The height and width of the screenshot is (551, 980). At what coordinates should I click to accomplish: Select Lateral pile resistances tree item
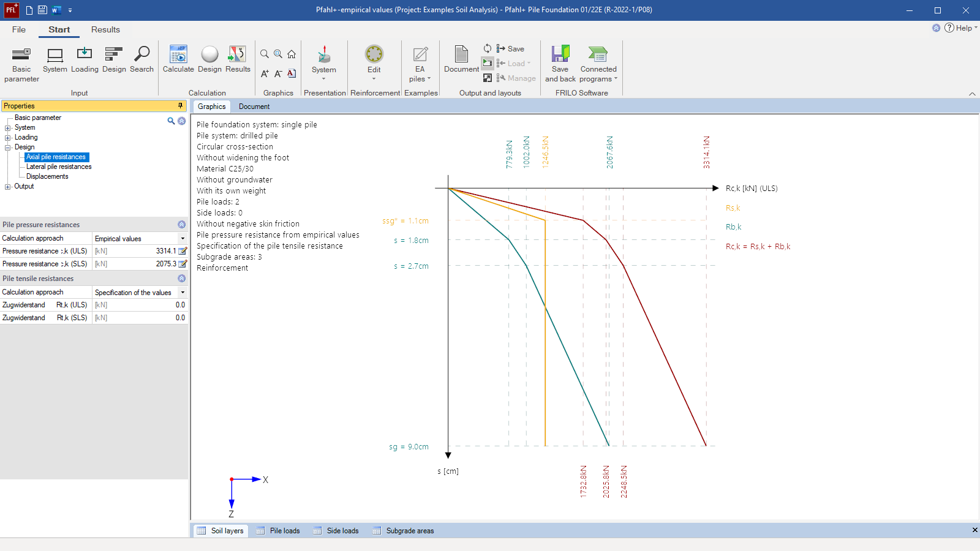(x=59, y=167)
